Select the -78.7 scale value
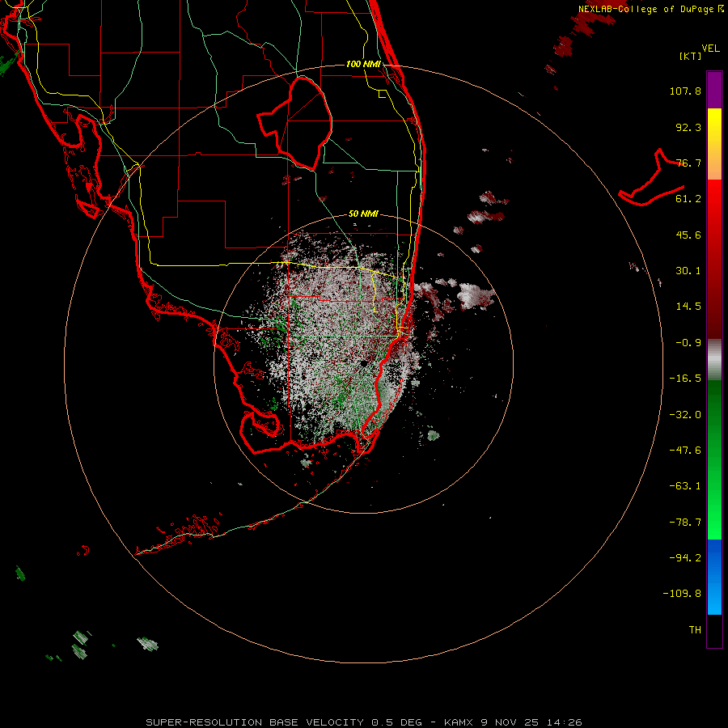The width and height of the screenshot is (728, 728). (685, 523)
